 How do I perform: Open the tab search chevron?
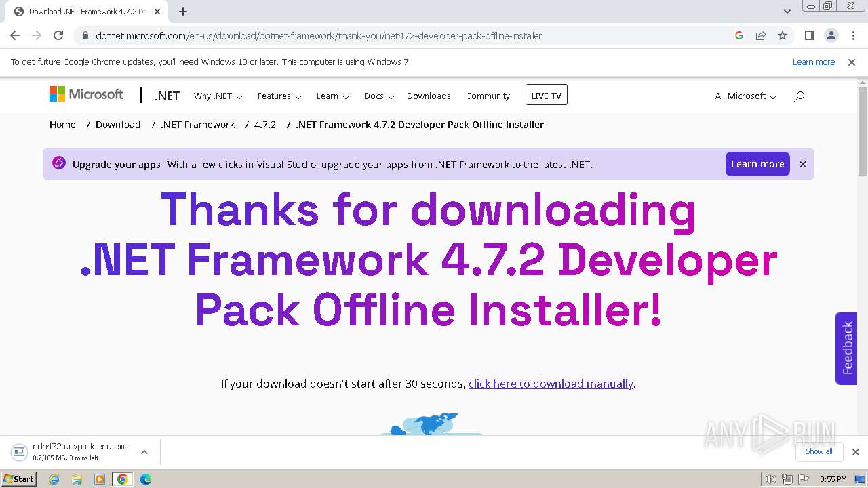coord(787,12)
